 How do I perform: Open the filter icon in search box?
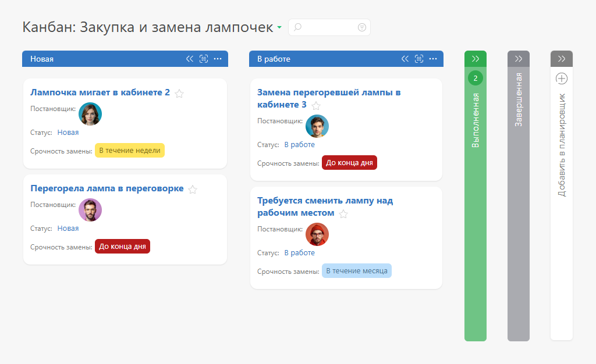362,27
